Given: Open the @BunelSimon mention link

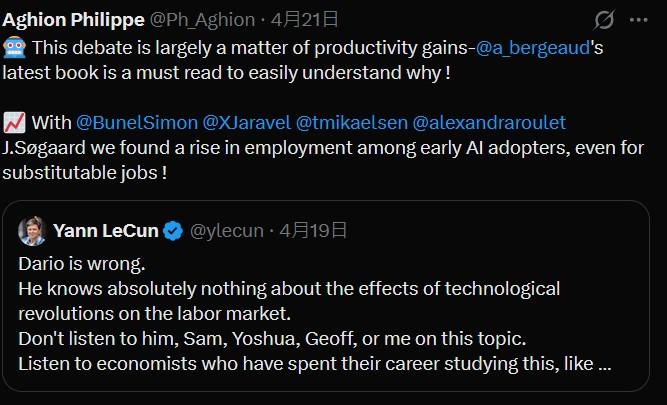Looking at the screenshot, I should click(137, 122).
